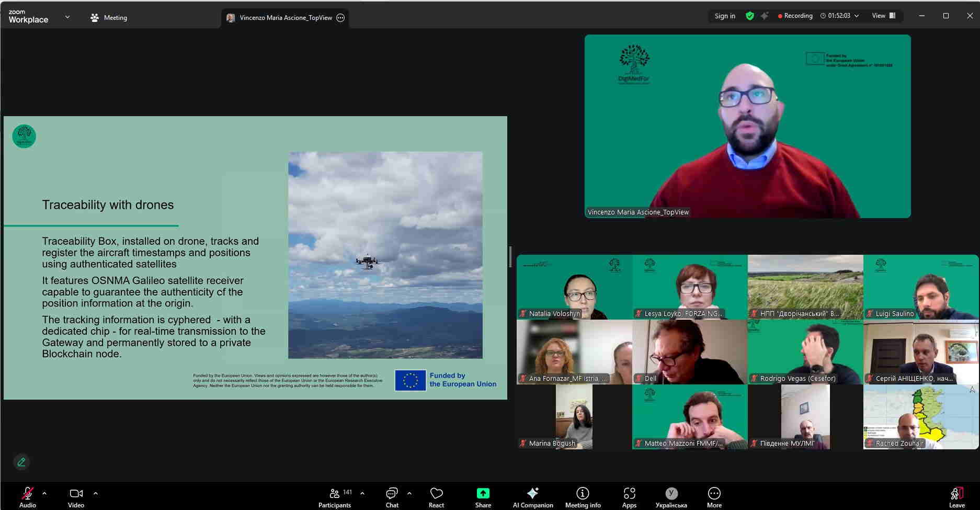980x510 pixels.
Task: Expand video options arrow next to Video
Action: [x=96, y=493]
